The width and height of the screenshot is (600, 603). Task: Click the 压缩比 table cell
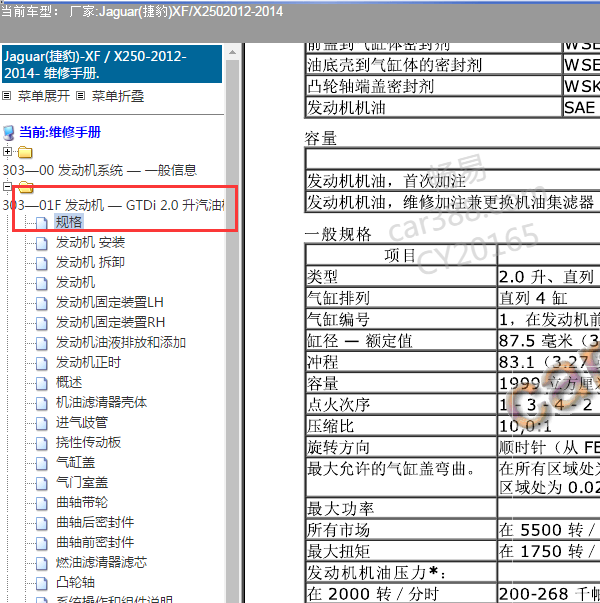click(x=401, y=426)
